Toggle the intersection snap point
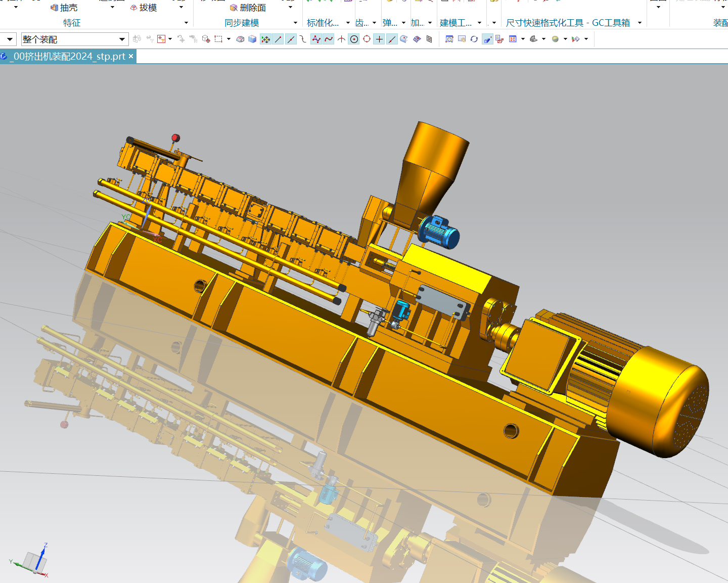728x583 pixels. point(341,39)
